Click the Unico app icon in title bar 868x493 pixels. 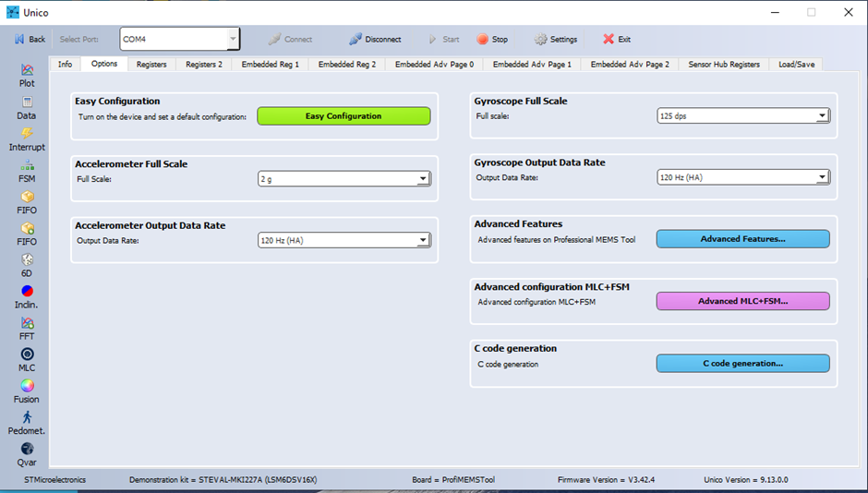(x=13, y=12)
